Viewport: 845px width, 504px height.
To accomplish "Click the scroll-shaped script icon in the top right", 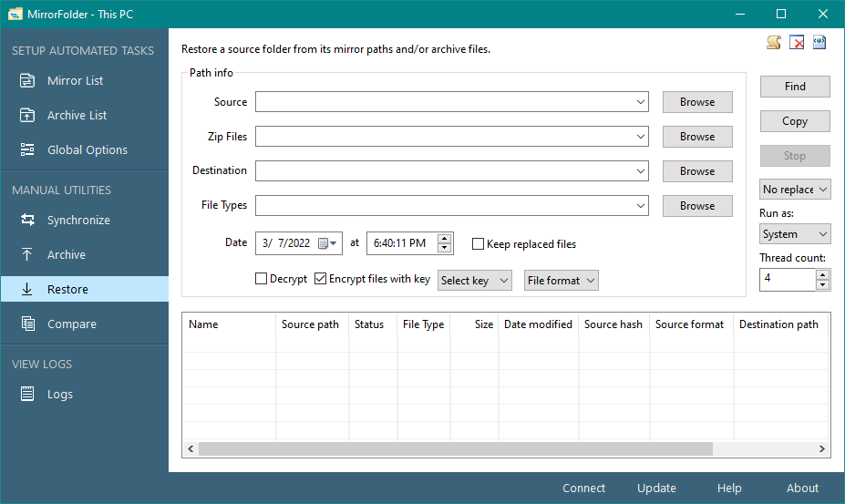I will [x=774, y=42].
